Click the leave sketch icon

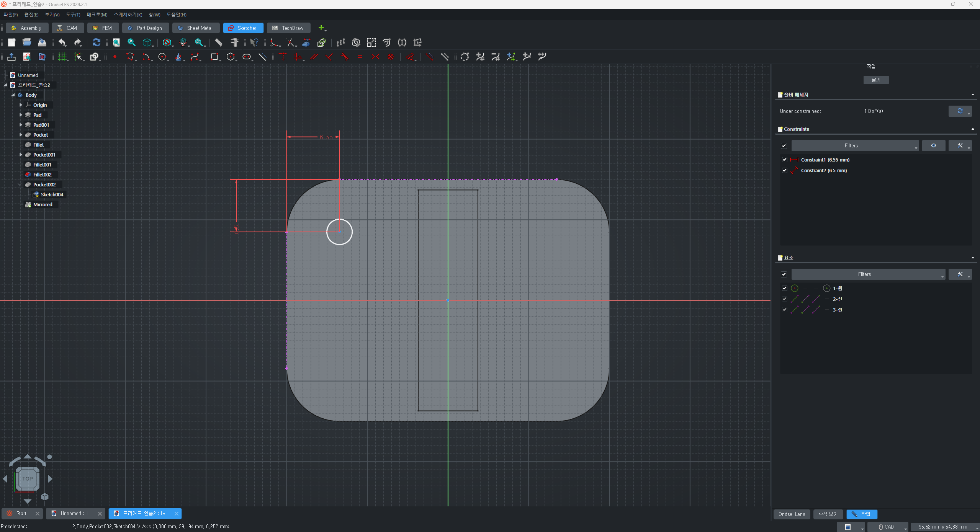coord(11,57)
